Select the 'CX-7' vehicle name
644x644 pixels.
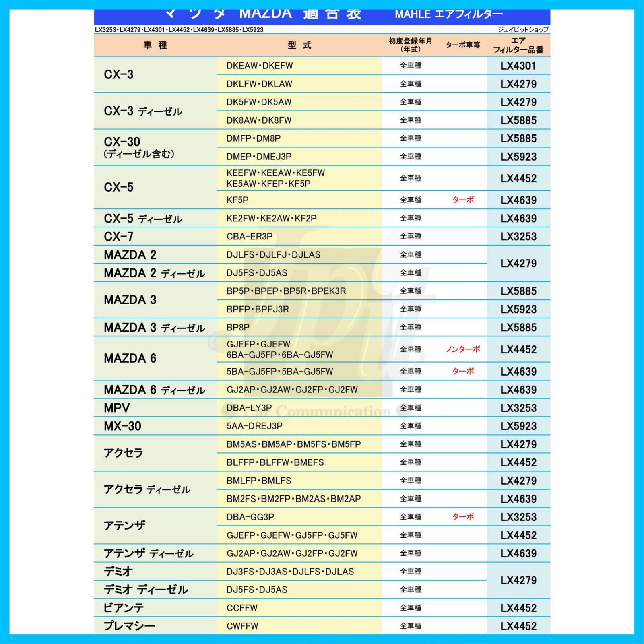(x=119, y=236)
